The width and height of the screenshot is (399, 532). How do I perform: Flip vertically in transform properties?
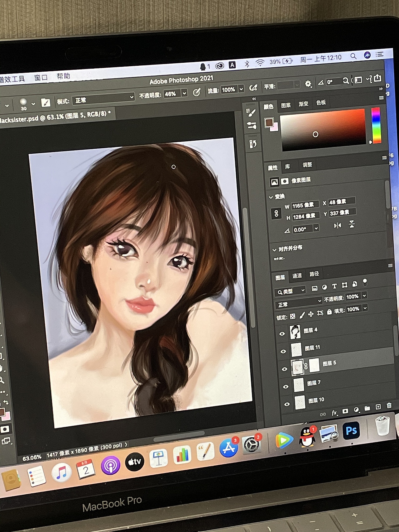[352, 224]
